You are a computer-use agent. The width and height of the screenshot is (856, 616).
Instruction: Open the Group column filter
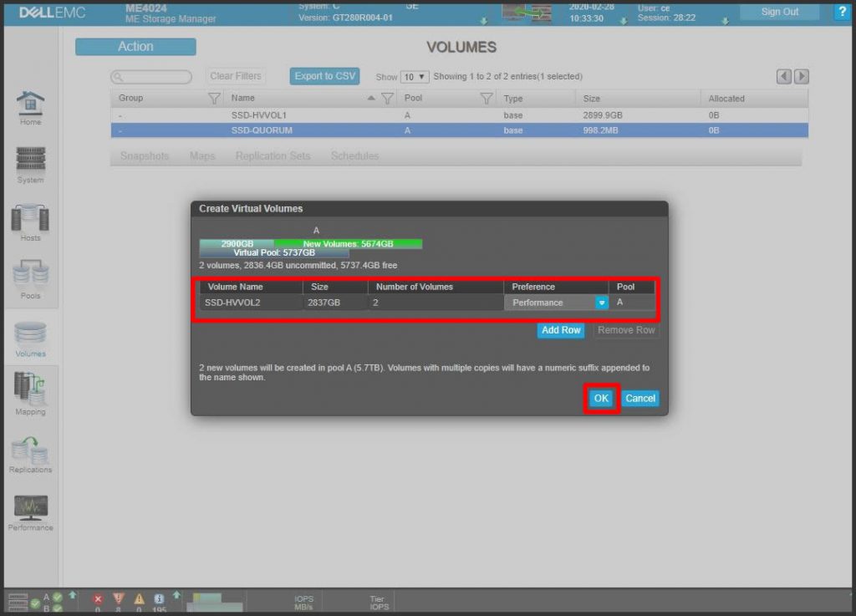[x=215, y=99]
